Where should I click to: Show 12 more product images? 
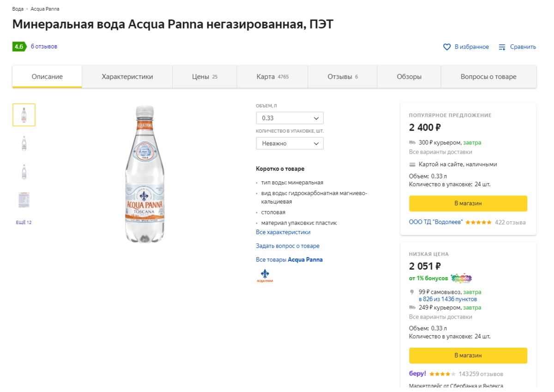click(24, 222)
